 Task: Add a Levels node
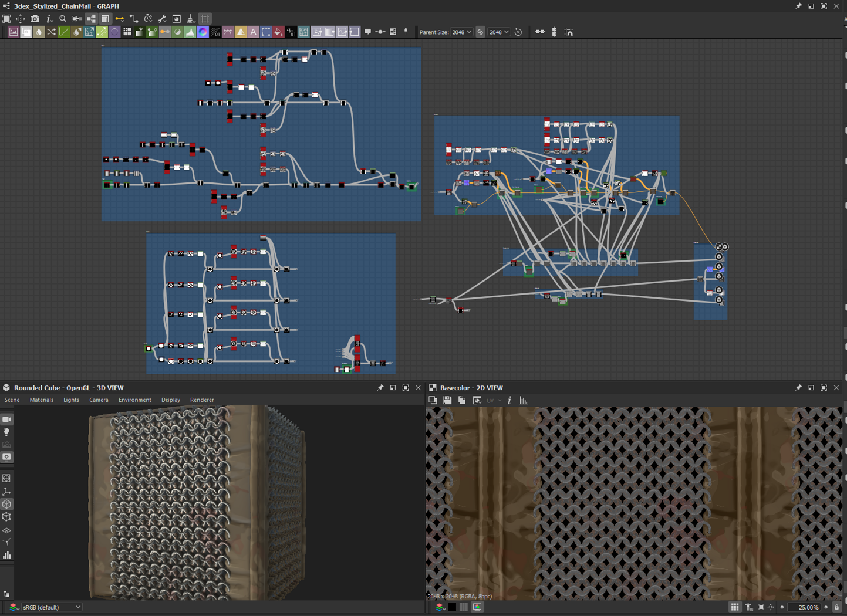[x=190, y=32]
